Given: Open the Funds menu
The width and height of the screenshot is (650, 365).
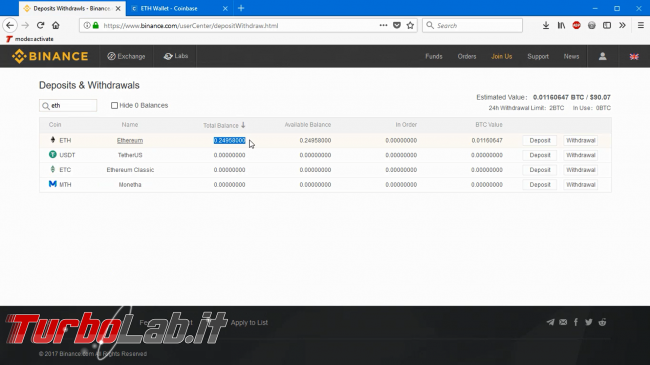Looking at the screenshot, I should (x=434, y=56).
